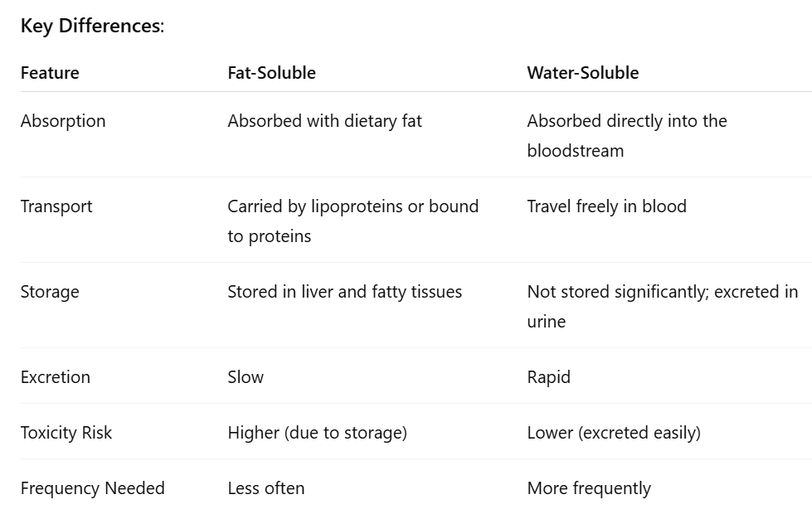Click the 'Rapid' excretion cell
This screenshot has width=812, height=519.
(x=548, y=377)
